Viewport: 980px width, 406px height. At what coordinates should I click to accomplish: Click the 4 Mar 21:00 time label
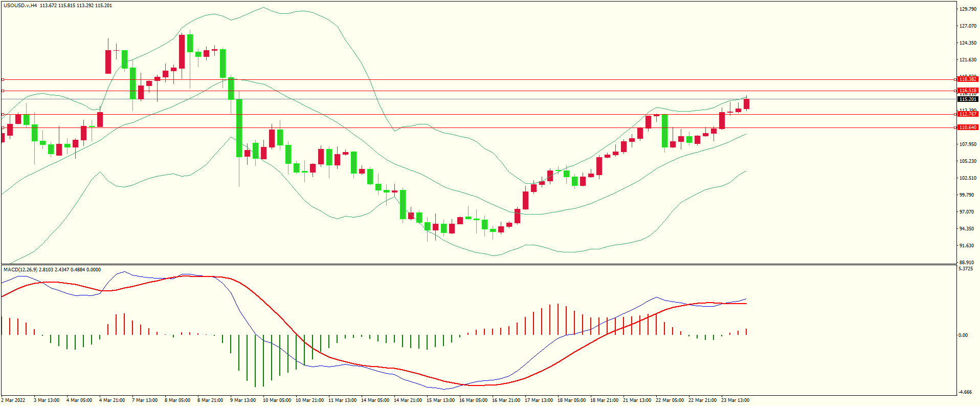[112, 400]
